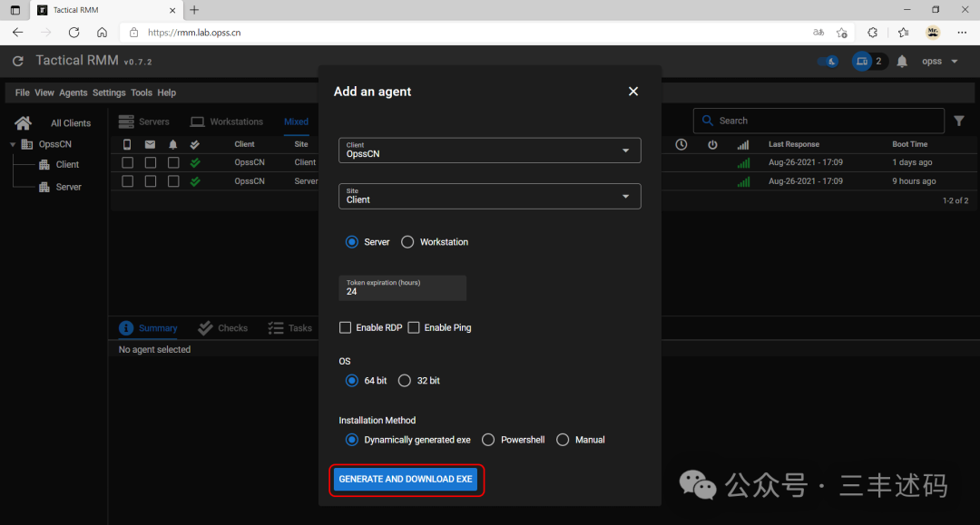Tick email checkbox in the Client row
980x525 pixels.
click(151, 162)
